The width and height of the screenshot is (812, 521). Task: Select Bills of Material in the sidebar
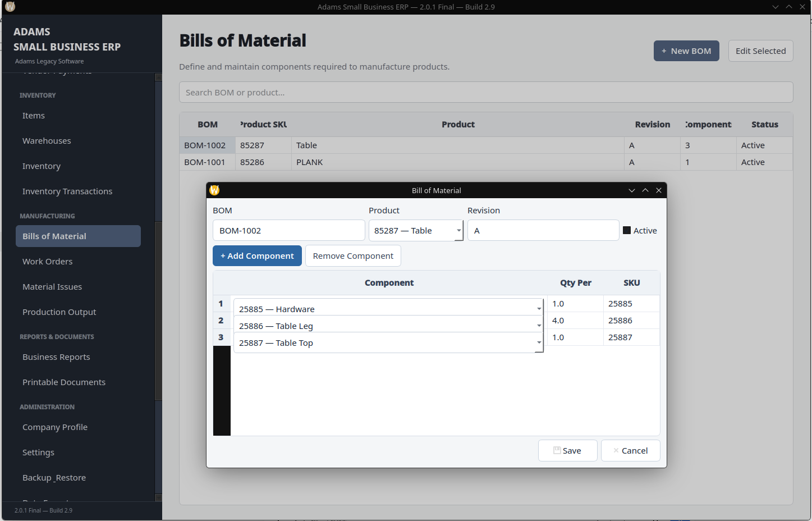78,236
